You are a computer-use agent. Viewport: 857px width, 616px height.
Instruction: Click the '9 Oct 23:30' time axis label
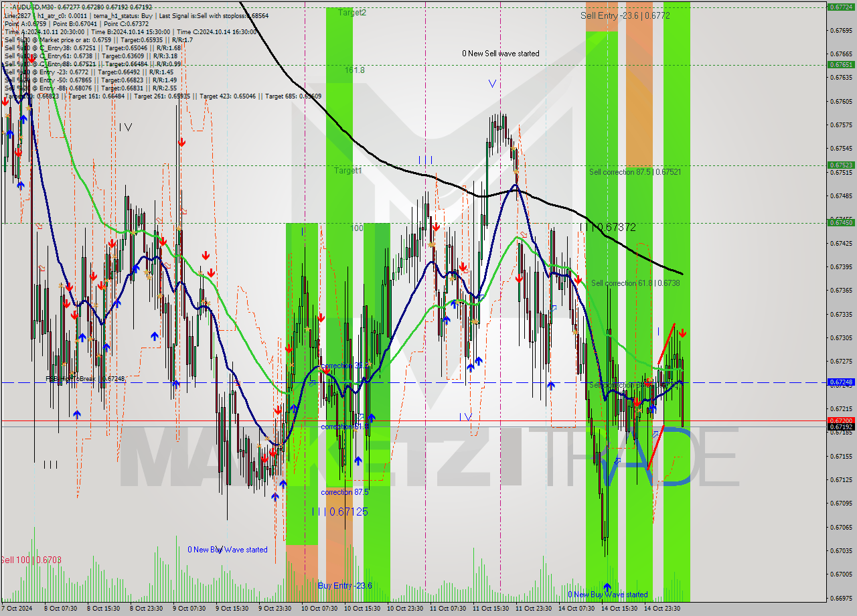point(275,609)
